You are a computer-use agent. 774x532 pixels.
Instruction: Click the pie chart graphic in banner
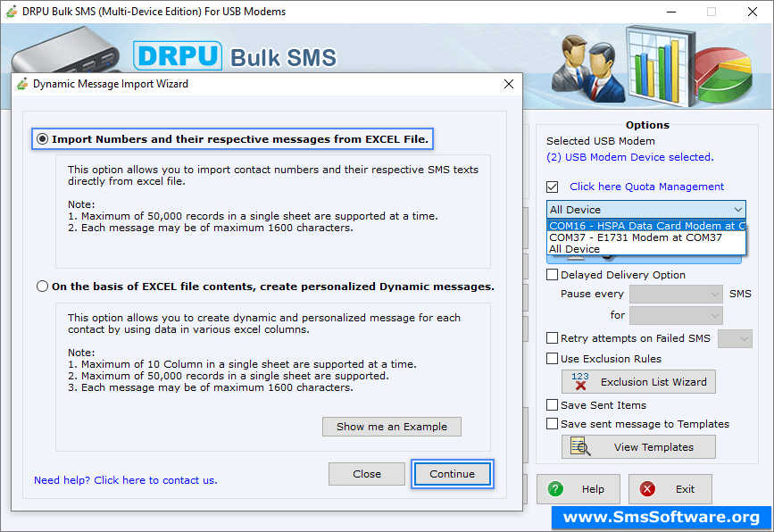725,74
